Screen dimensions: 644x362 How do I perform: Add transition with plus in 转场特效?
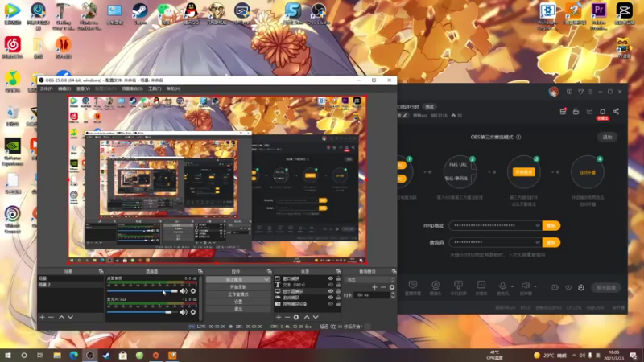tap(374, 287)
